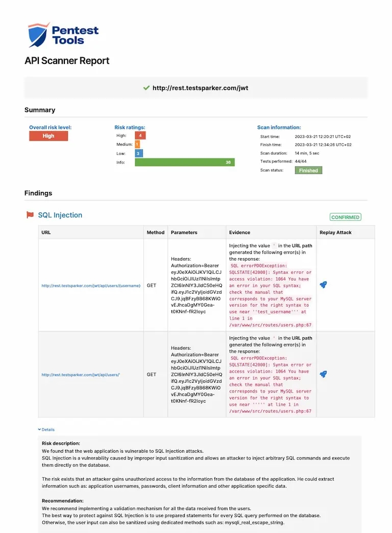Collapse the Details section chevron
This screenshot has width=392, height=533.
click(39, 430)
